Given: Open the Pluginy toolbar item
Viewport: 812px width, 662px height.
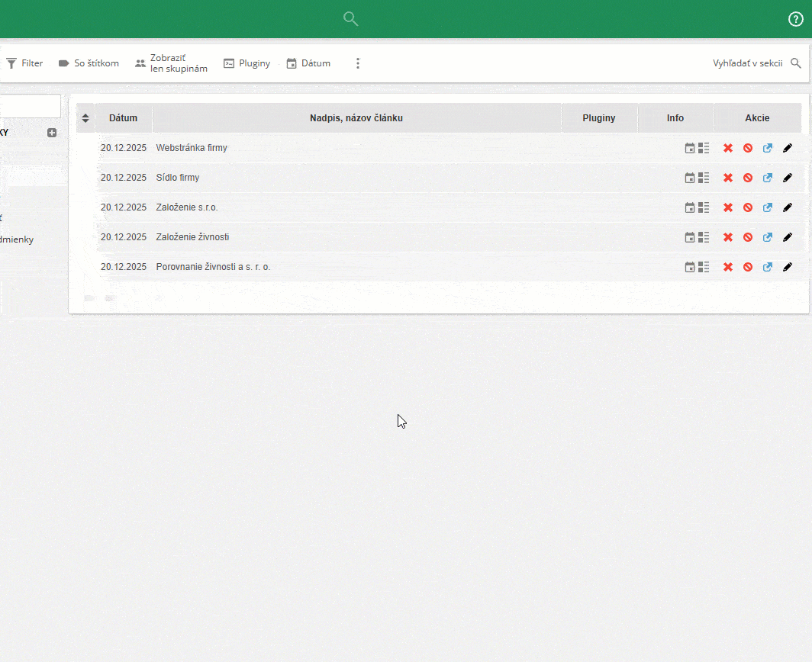Looking at the screenshot, I should pos(246,63).
